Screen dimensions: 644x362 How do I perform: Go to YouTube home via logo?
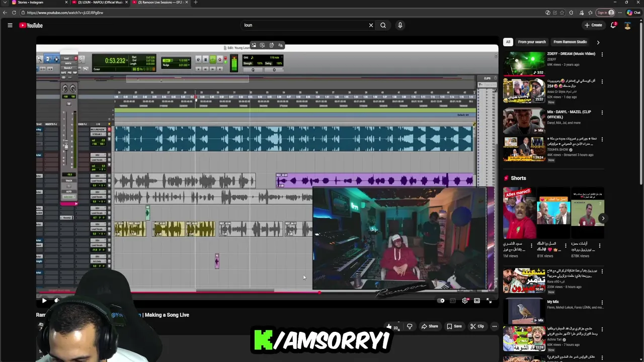31,25
